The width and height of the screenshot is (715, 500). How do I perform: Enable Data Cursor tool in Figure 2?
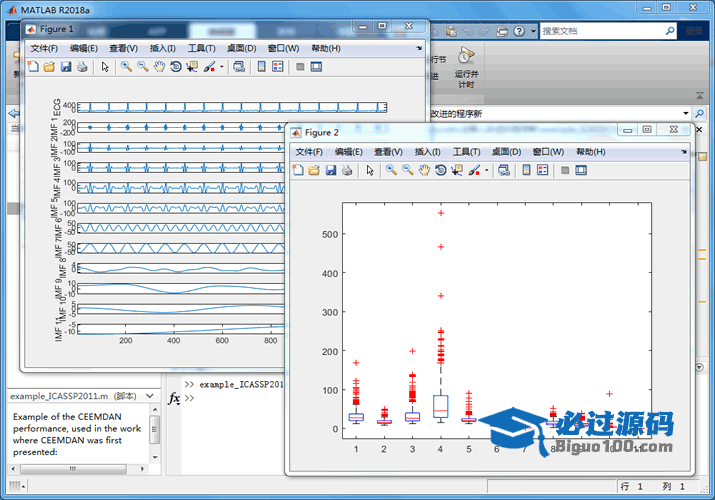coord(457,170)
